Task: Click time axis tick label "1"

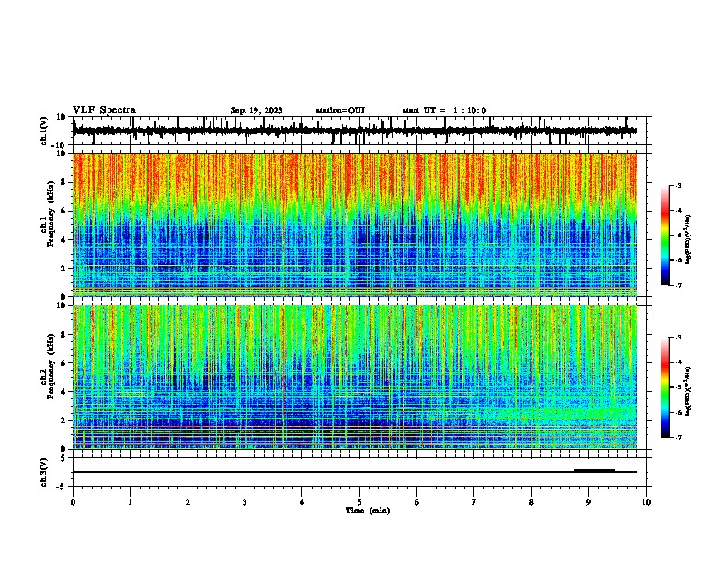Action: (130, 502)
